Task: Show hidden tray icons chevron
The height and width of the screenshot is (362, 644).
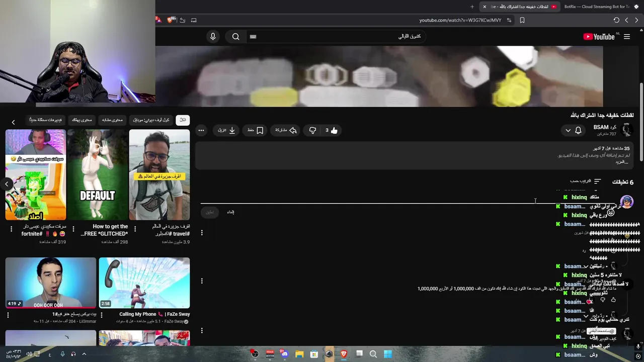Action: coord(84,354)
